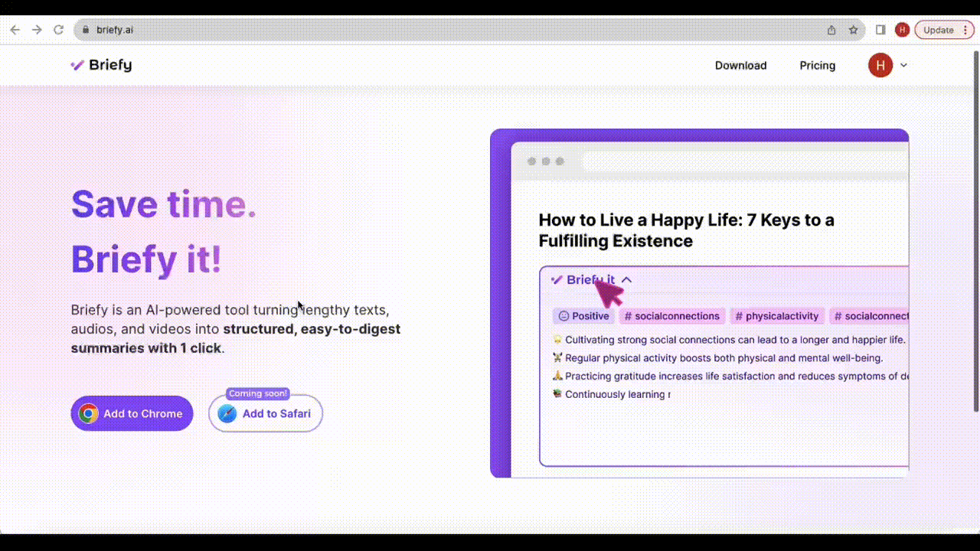Open the Pricing page
980x551 pixels.
pos(817,65)
